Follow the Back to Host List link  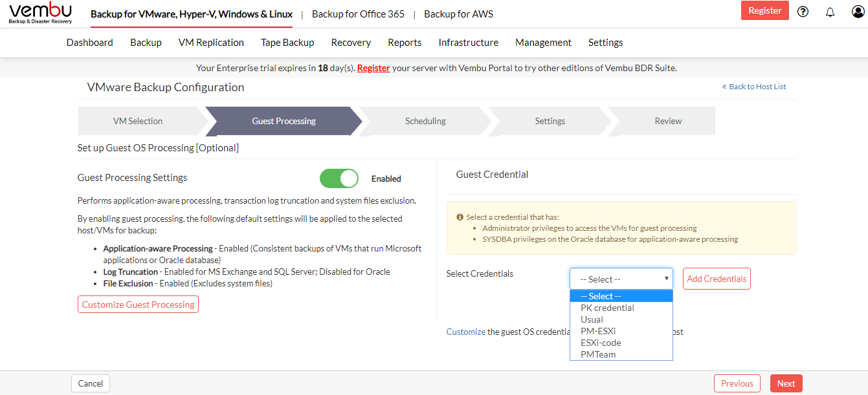754,87
